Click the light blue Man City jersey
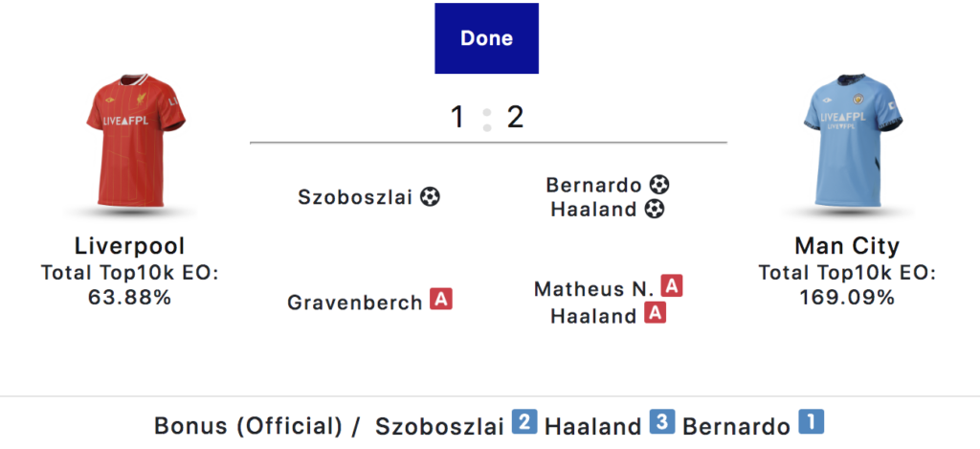 pos(848,144)
